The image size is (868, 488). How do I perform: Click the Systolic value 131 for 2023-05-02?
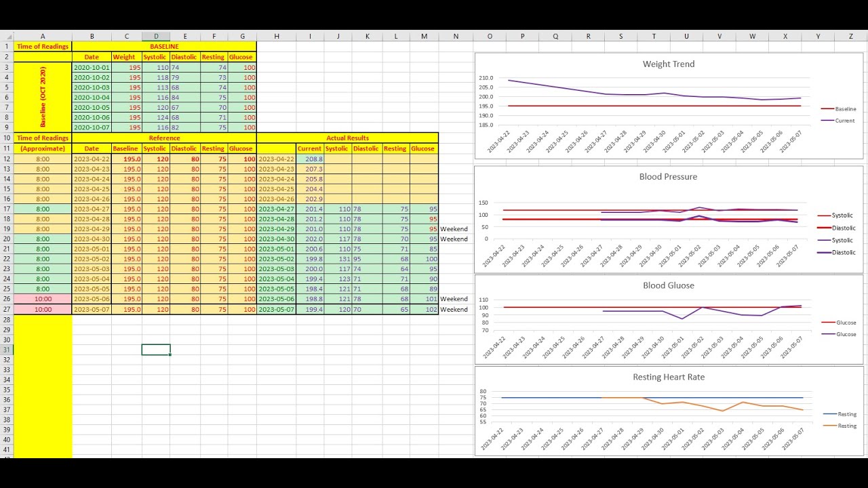(338, 259)
